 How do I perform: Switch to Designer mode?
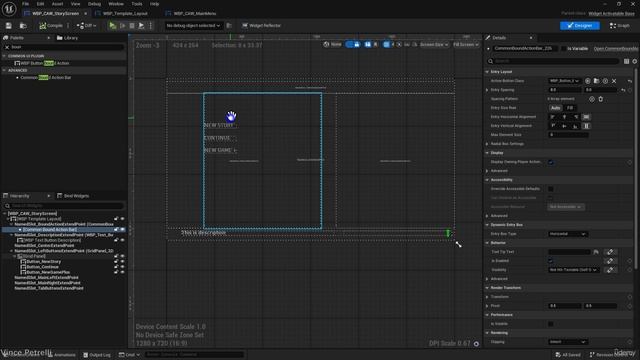(580, 26)
